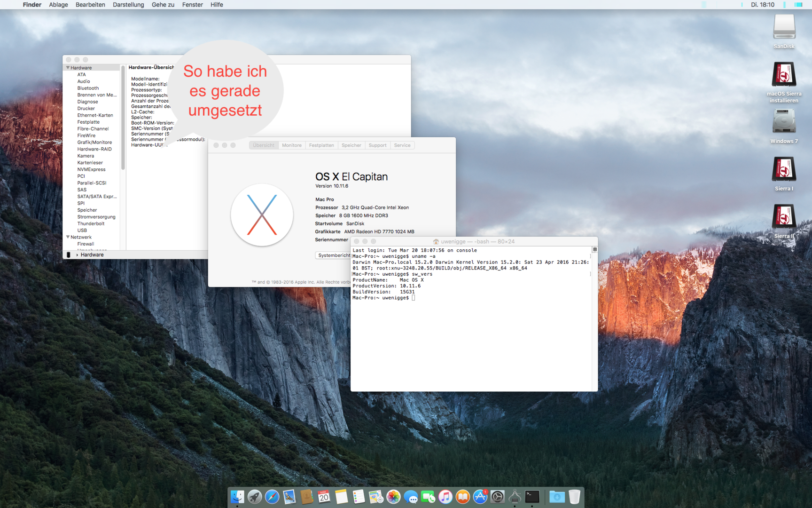
Task: Select Grafik/Monitore in the sidebar
Action: click(94, 143)
